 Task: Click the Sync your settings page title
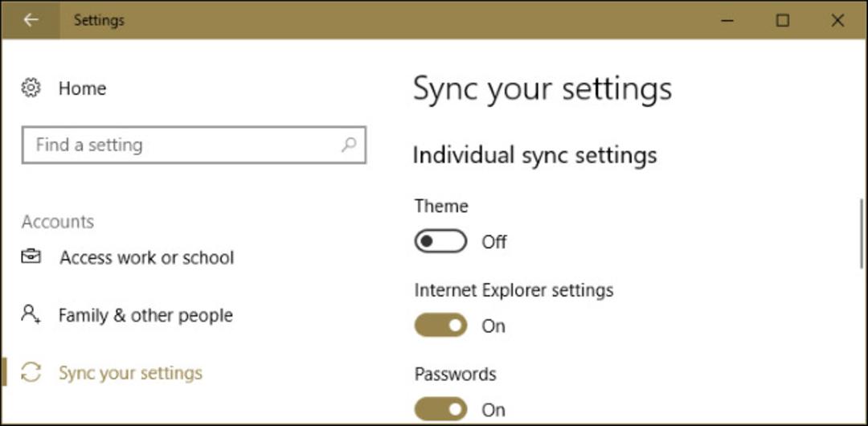tap(542, 90)
